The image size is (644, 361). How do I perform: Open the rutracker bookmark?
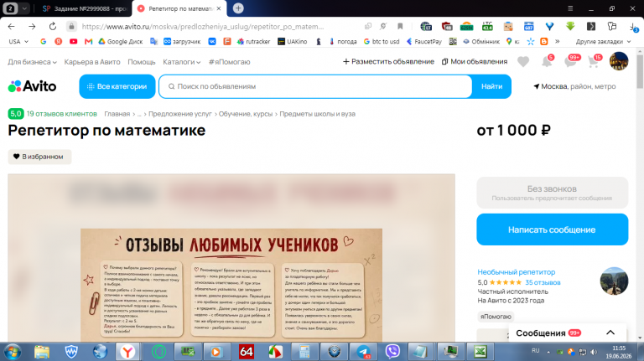(254, 41)
